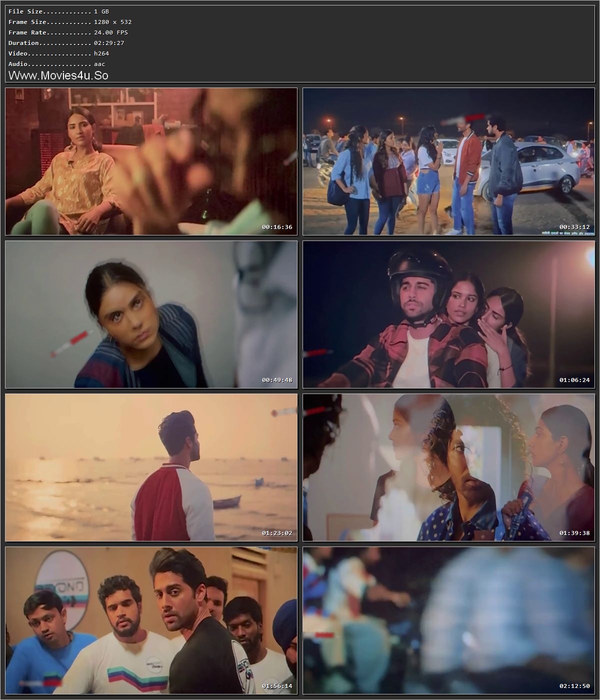Open the thumbnail timestamped 01:23:02
Viewport: 600px width, 700px height.
151,467
